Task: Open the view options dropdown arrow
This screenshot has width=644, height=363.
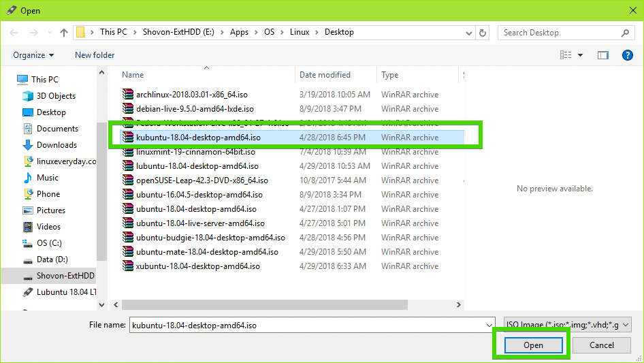Action: tap(581, 55)
